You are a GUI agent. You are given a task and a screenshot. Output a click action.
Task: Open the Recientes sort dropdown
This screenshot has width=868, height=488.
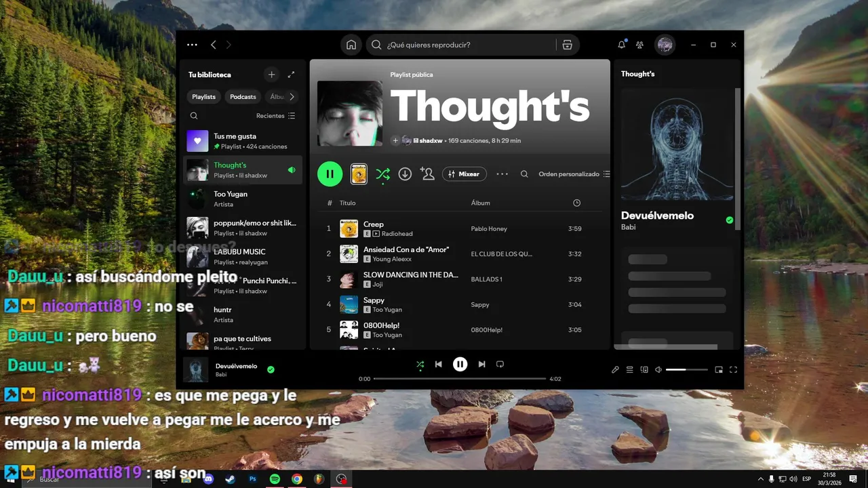click(275, 116)
